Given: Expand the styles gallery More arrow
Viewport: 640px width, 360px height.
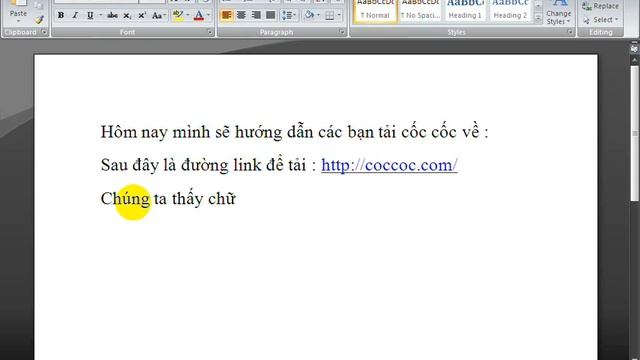Looking at the screenshot, I should tap(538, 18).
